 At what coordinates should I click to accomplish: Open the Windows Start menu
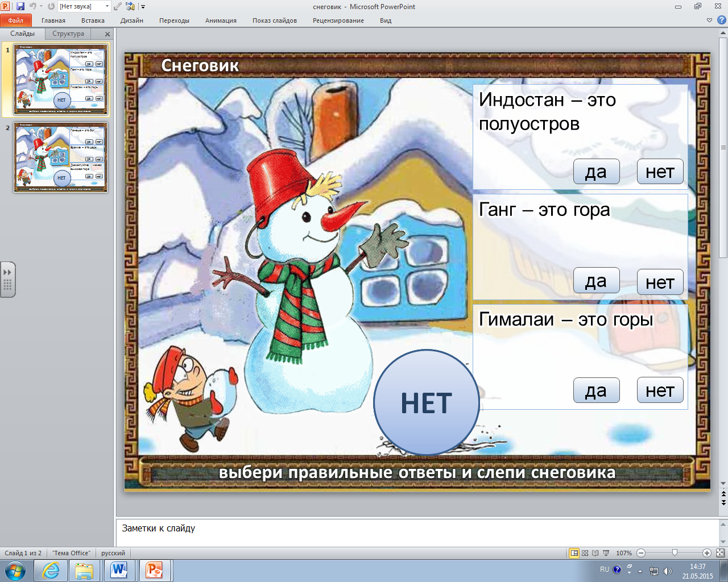[x=15, y=570]
